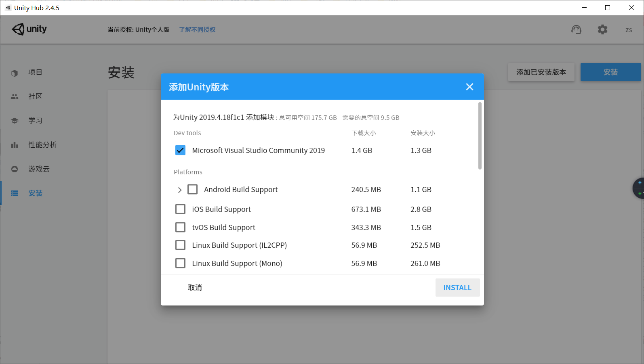
Task: Click the 项目 cube icon in the sidebar
Action: (15, 73)
